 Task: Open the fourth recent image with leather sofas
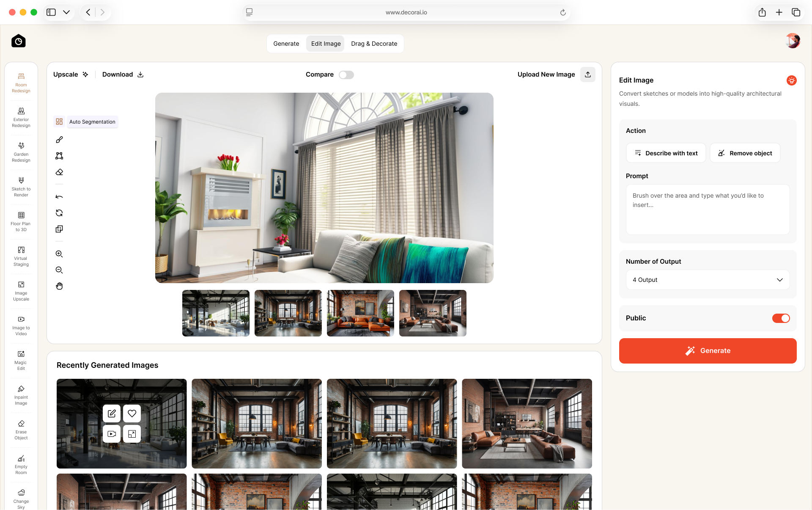527,424
